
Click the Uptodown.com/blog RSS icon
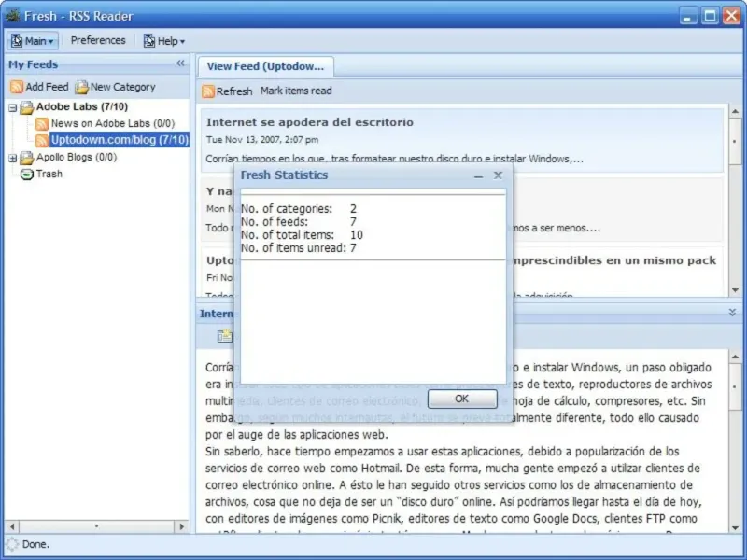coord(42,140)
